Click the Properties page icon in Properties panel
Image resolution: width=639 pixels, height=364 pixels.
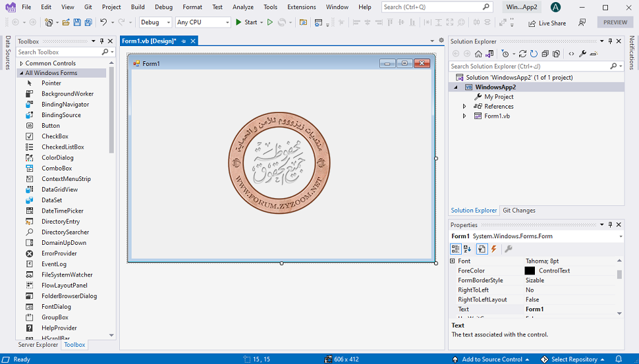point(482,249)
